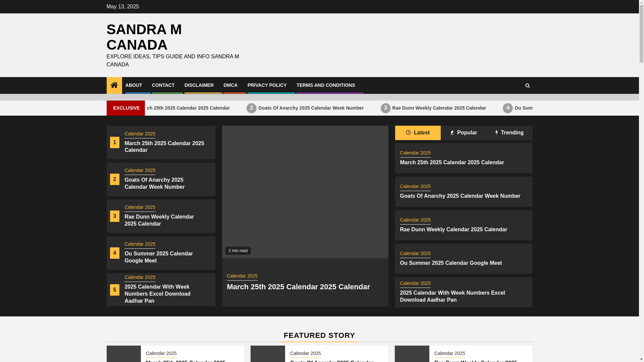This screenshot has height=362, width=644.
Task: Open Latest tab item Ou Summer 2025 Calendar
Action: click(x=450, y=263)
